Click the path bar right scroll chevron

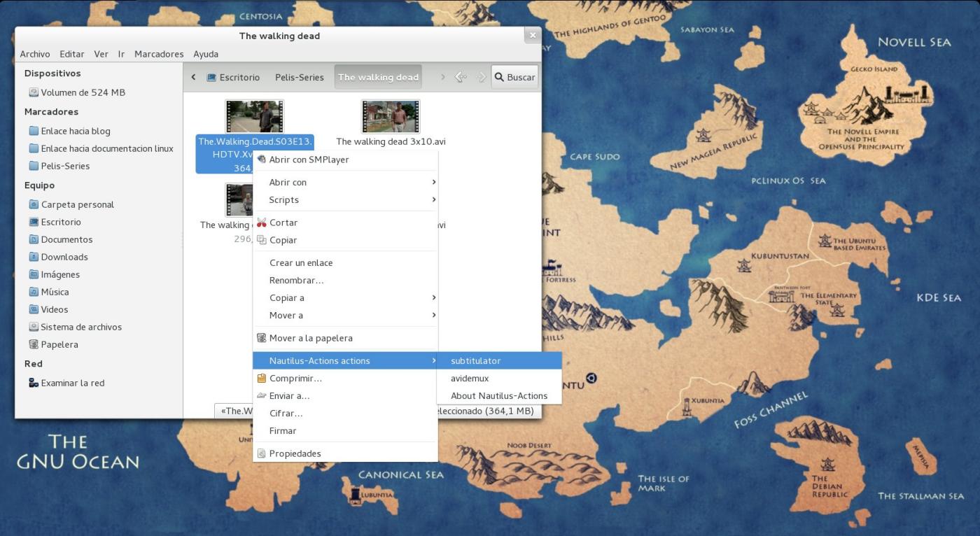click(x=442, y=77)
